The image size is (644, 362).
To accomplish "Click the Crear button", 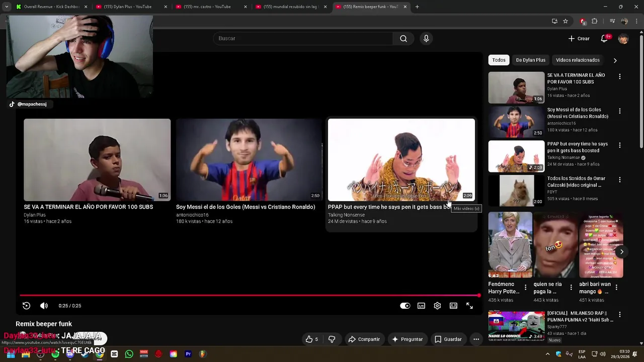I will point(579,39).
